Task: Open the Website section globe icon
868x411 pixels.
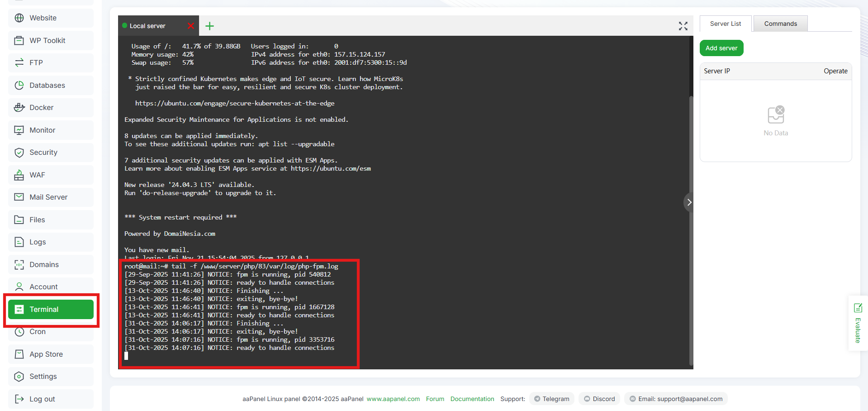Action: point(19,18)
